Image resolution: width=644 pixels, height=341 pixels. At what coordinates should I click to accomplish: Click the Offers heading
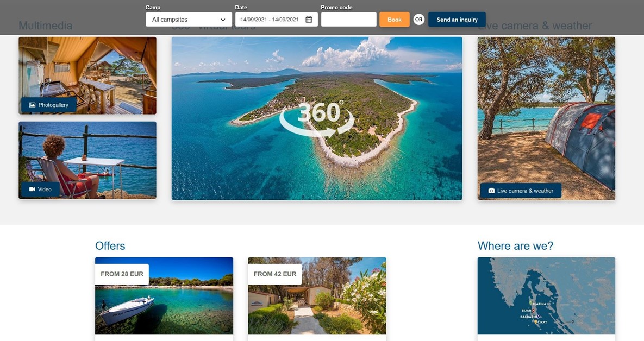tap(110, 246)
